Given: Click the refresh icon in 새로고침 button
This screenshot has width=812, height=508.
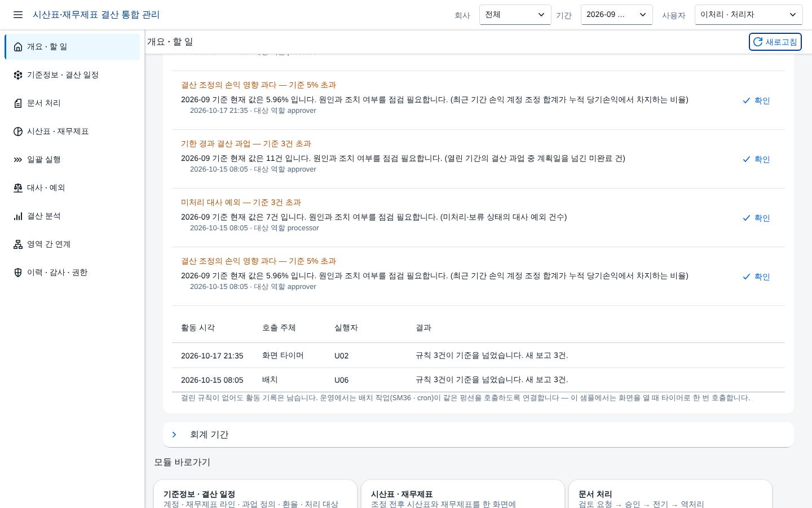Looking at the screenshot, I should coord(758,42).
